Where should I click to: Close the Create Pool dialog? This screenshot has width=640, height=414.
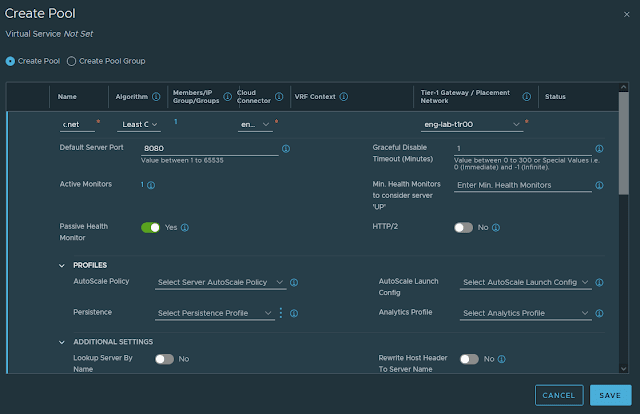point(627,15)
